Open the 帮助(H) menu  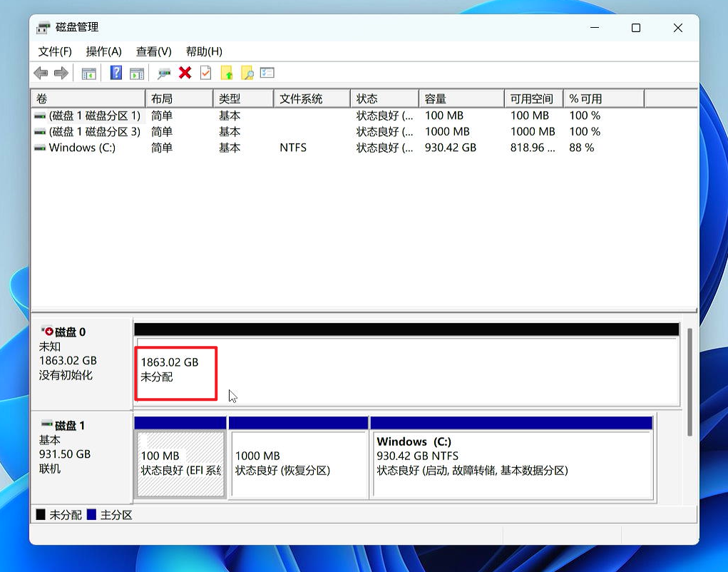(204, 51)
